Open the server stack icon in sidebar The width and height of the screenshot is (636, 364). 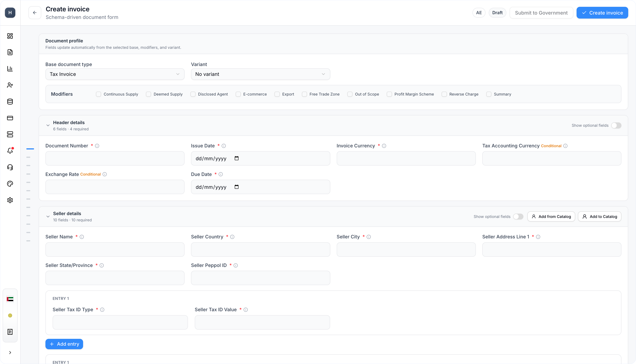pos(10,135)
